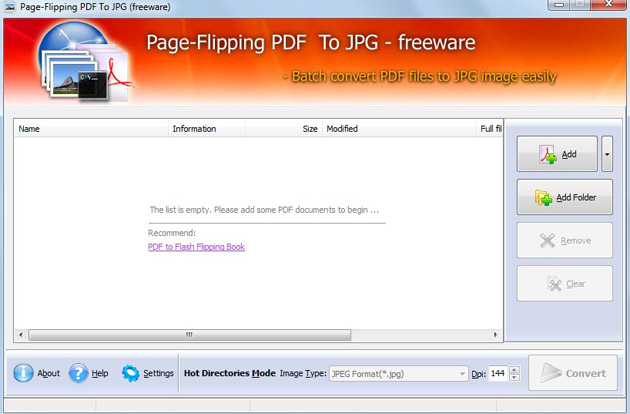This screenshot has height=414, width=630.
Task: Click the horizontal scrollbar thumb
Action: pos(189,334)
